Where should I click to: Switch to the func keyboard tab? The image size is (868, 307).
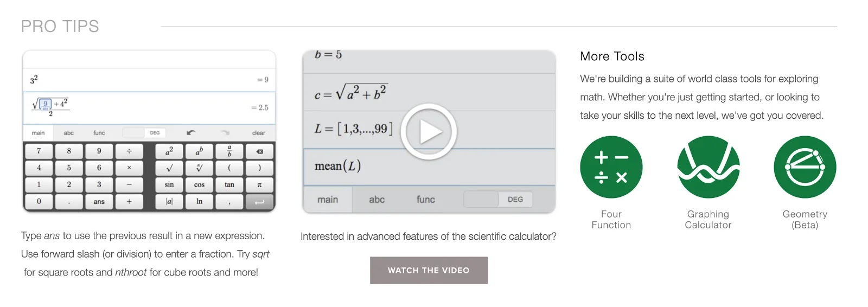coord(99,132)
